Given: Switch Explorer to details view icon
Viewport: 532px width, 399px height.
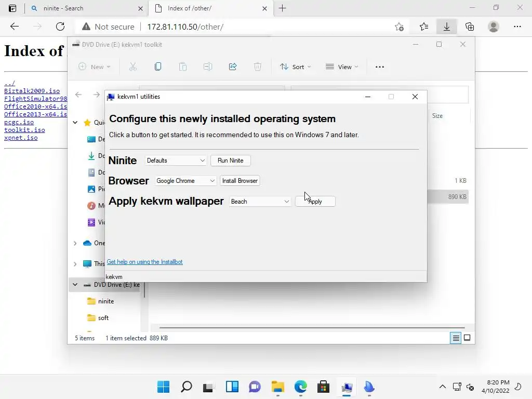Looking at the screenshot, I should tap(456, 338).
